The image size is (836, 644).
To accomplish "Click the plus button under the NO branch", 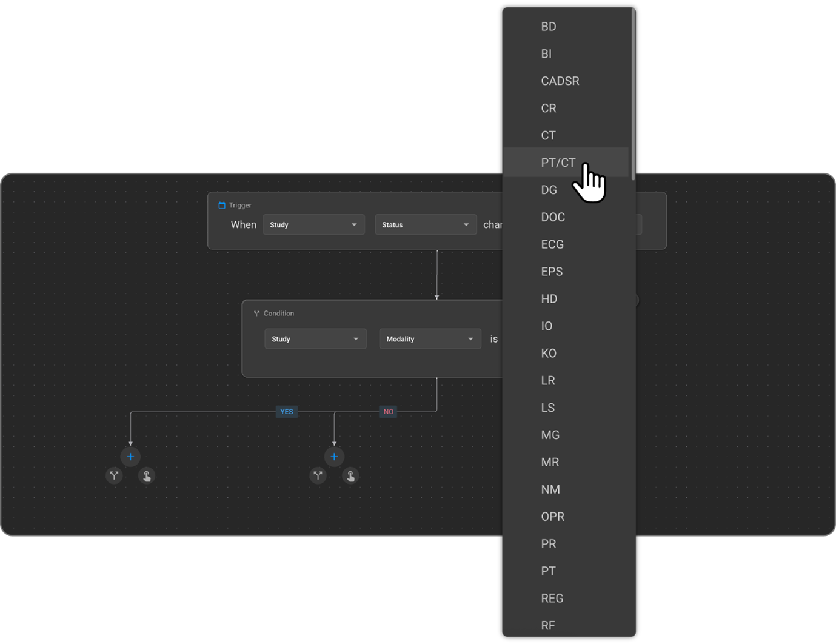I will pyautogui.click(x=334, y=457).
